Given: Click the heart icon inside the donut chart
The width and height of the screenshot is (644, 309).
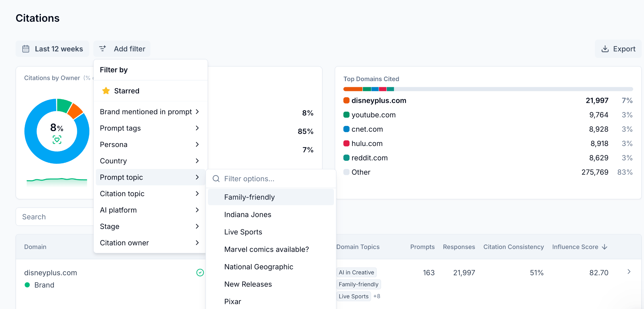Looking at the screenshot, I should (x=57, y=140).
